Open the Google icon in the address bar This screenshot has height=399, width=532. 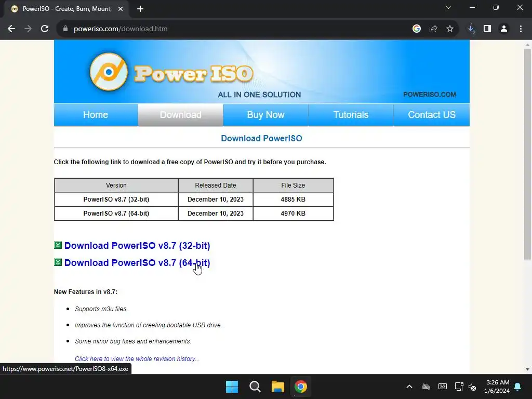(417, 29)
